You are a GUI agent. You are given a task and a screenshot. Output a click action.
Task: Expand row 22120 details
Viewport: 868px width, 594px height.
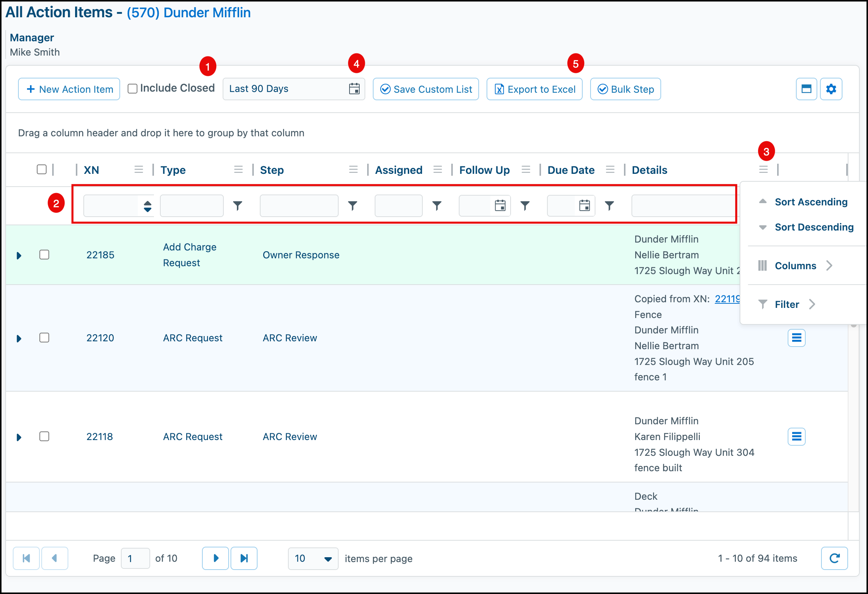click(x=19, y=339)
